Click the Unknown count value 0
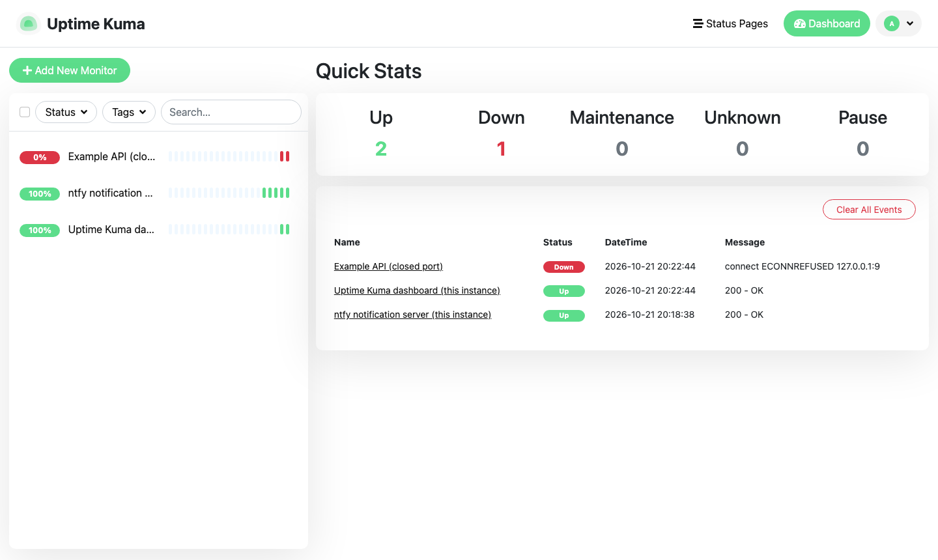The height and width of the screenshot is (560, 938). (743, 148)
